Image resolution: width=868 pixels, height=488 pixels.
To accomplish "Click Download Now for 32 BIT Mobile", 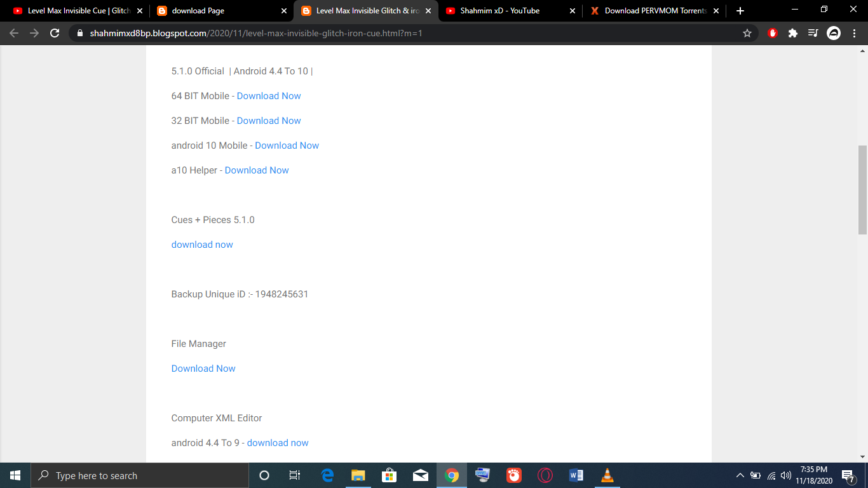I will click(x=269, y=121).
